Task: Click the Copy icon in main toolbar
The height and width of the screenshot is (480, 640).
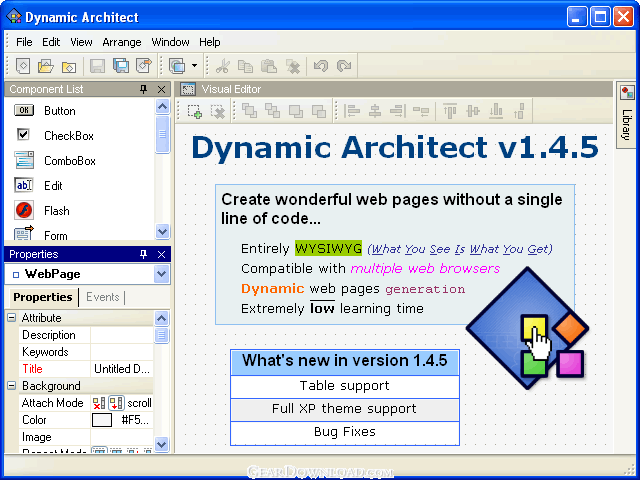Action: click(245, 66)
